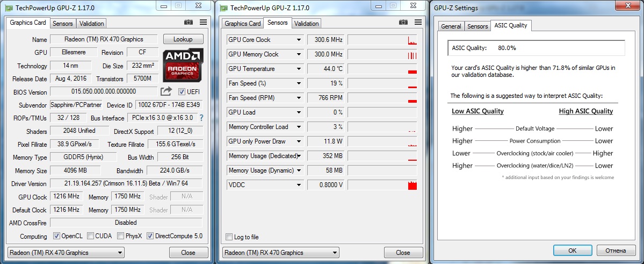Select Graphics Card tab in first window
The width and height of the screenshot is (644, 264).
(28, 23)
